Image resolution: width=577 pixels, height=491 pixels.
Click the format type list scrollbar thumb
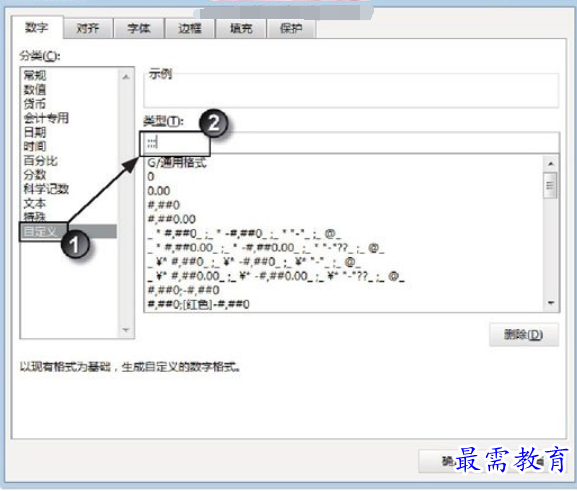(550, 185)
